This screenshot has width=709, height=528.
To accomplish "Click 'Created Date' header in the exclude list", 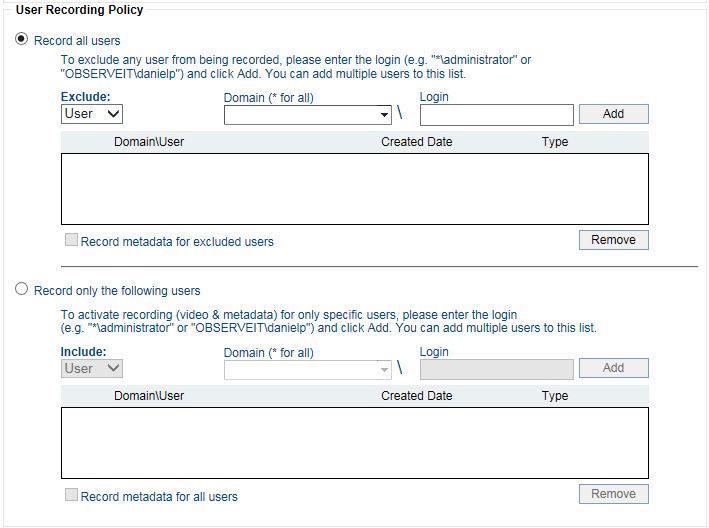I will click(x=416, y=142).
